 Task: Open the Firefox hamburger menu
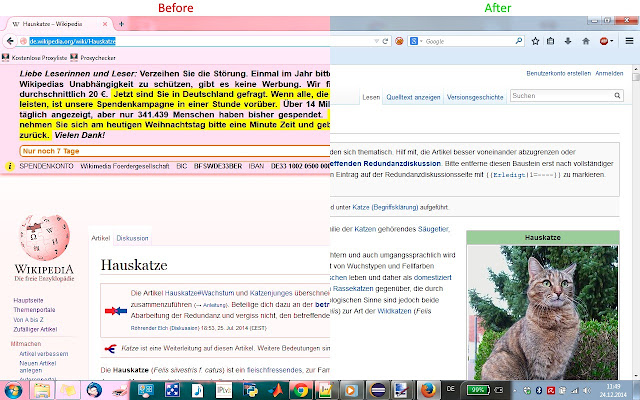coord(629,41)
